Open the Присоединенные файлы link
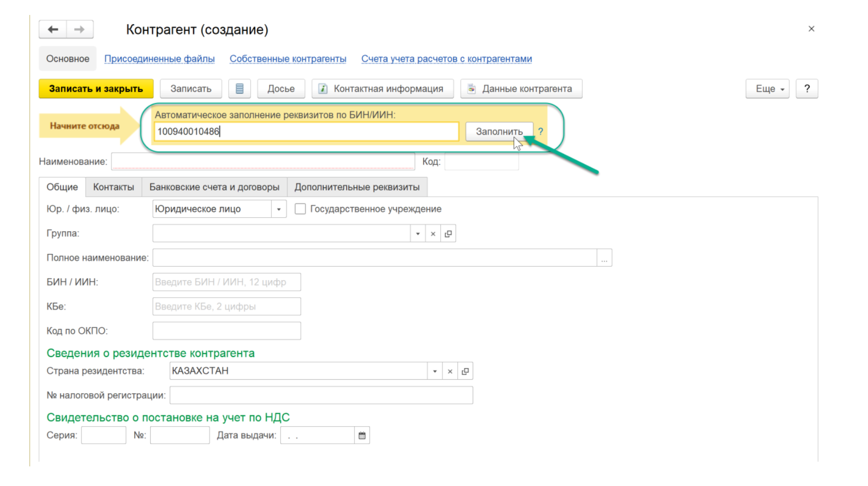The image size is (868, 486). pos(159,59)
